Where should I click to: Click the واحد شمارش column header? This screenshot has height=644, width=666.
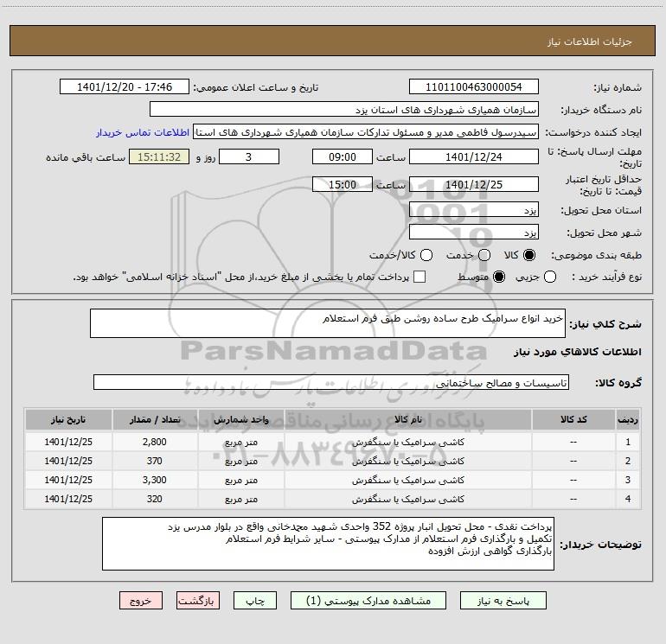point(241,420)
